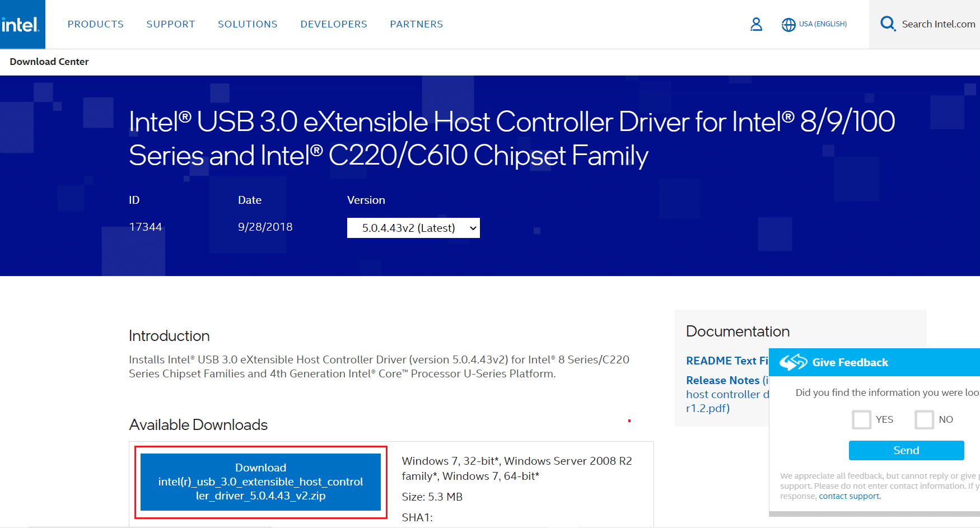Check the NO feedback checkbox
The width and height of the screenshot is (980, 528).
pyautogui.click(x=924, y=419)
